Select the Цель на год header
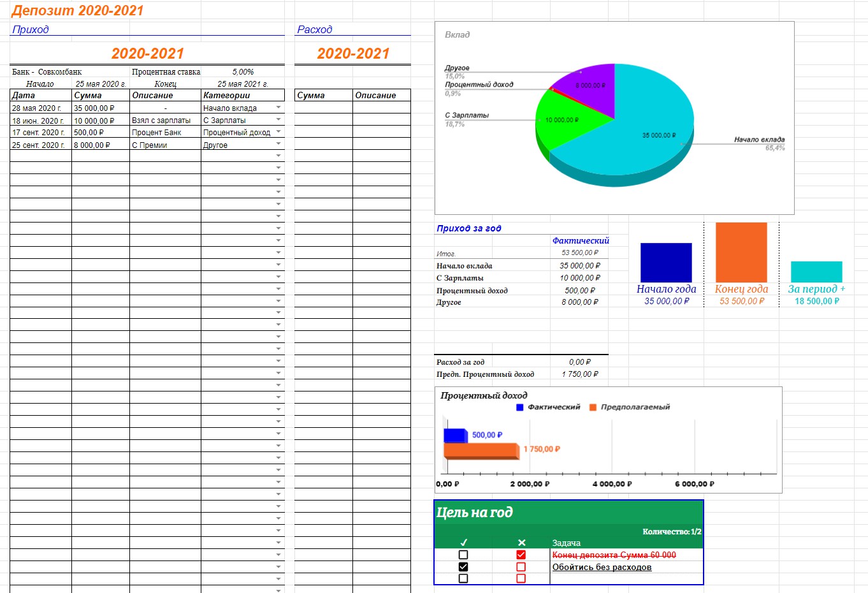Screen dimensions: 868x593 tap(474, 512)
